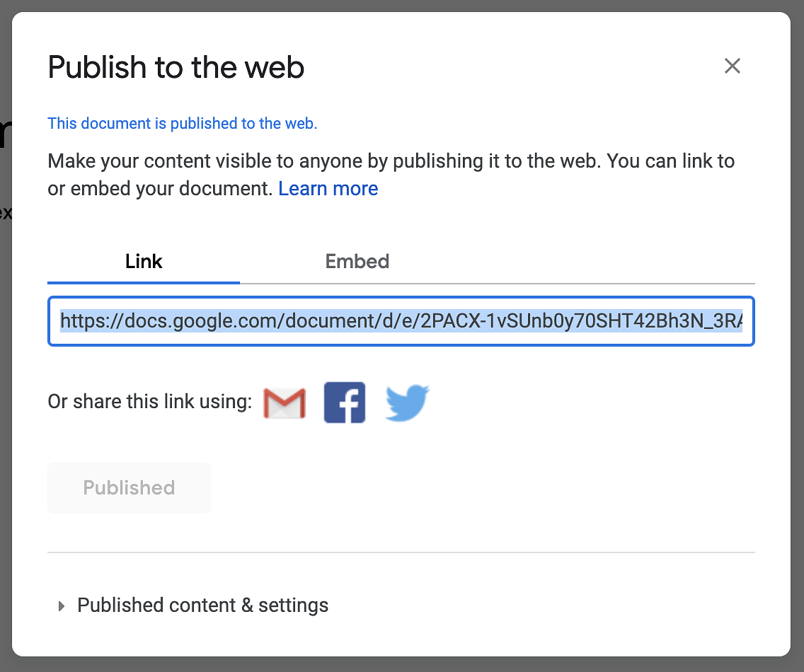Viewport: 804px width, 672px height.
Task: Open the Learn more link
Action: pos(328,189)
